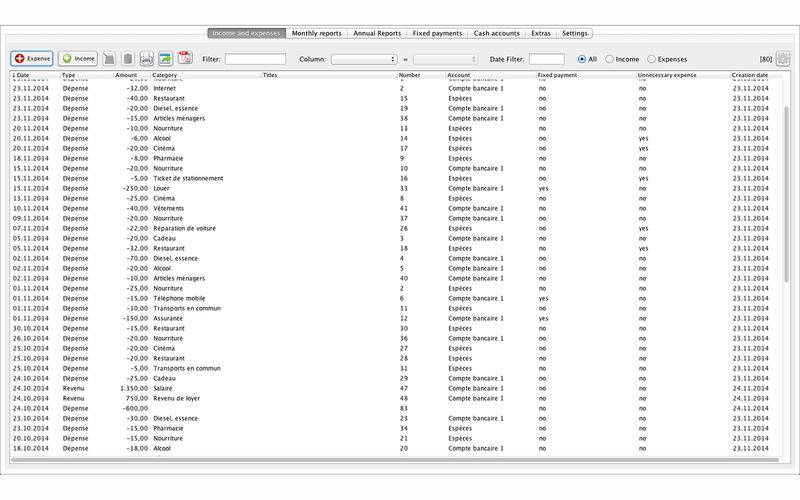Click 'yes' fixed payment in Louer row

pos(543,188)
